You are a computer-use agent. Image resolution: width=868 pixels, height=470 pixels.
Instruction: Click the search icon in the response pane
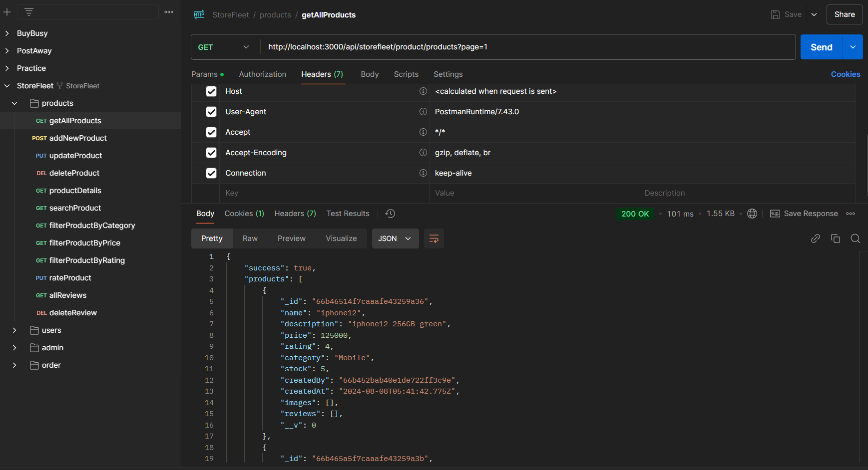855,238
